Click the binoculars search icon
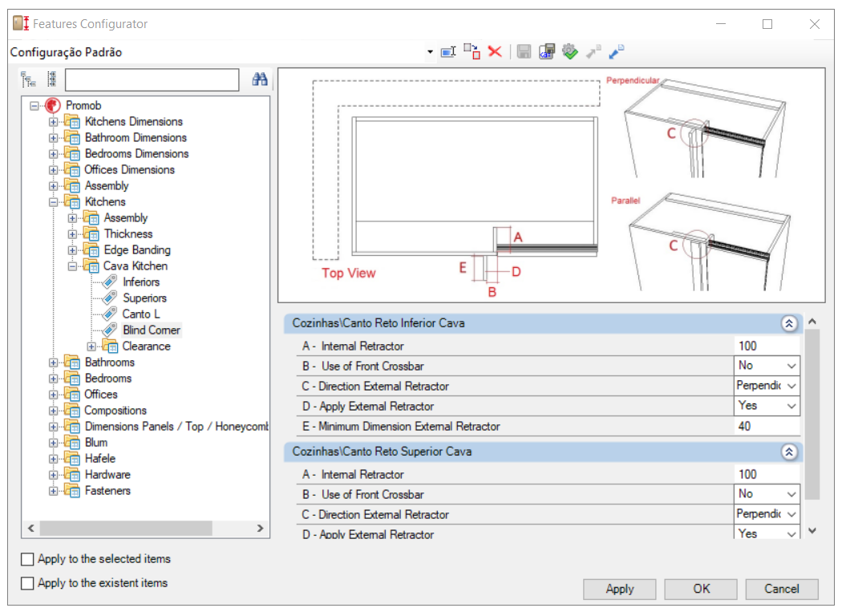 [x=260, y=79]
